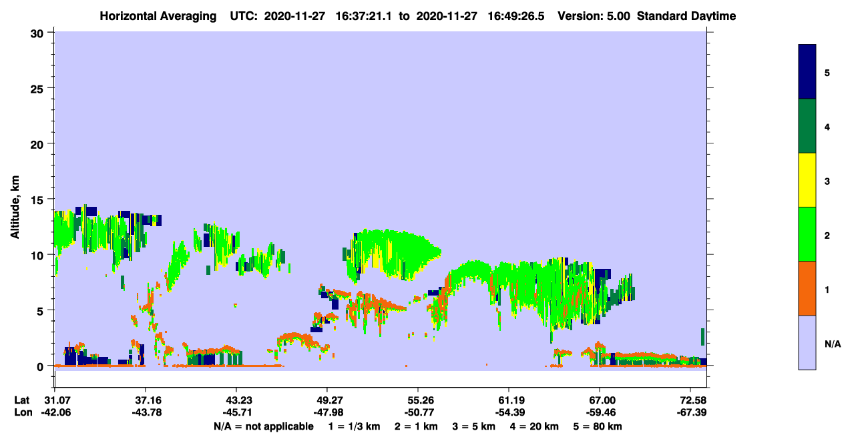Viewport: 868px width, 445px height.
Task: Click the 'Lat' row label
Action: (22, 400)
